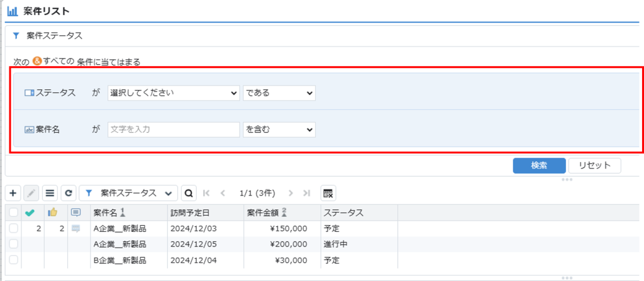644x281 pixels.
Task: Check the B企業__新製品 row checkbox
Action: pos(14,260)
